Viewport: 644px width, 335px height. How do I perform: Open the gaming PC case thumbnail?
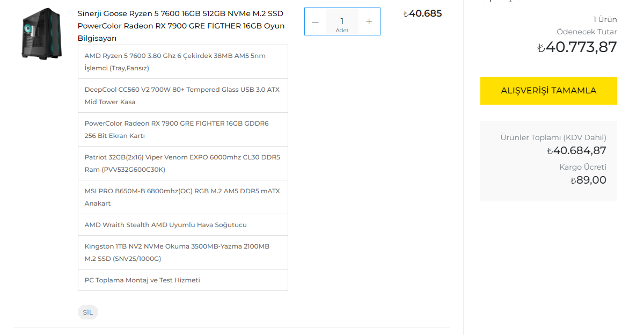tap(42, 33)
